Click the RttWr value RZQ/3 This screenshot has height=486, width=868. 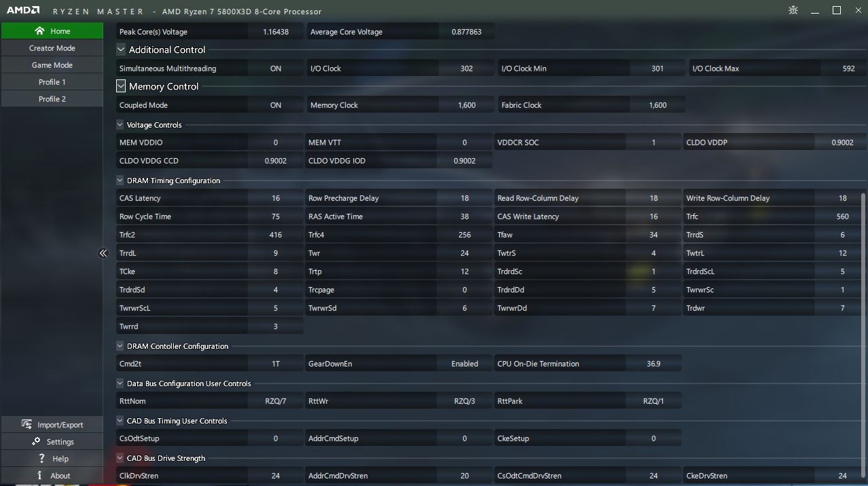[465, 401]
